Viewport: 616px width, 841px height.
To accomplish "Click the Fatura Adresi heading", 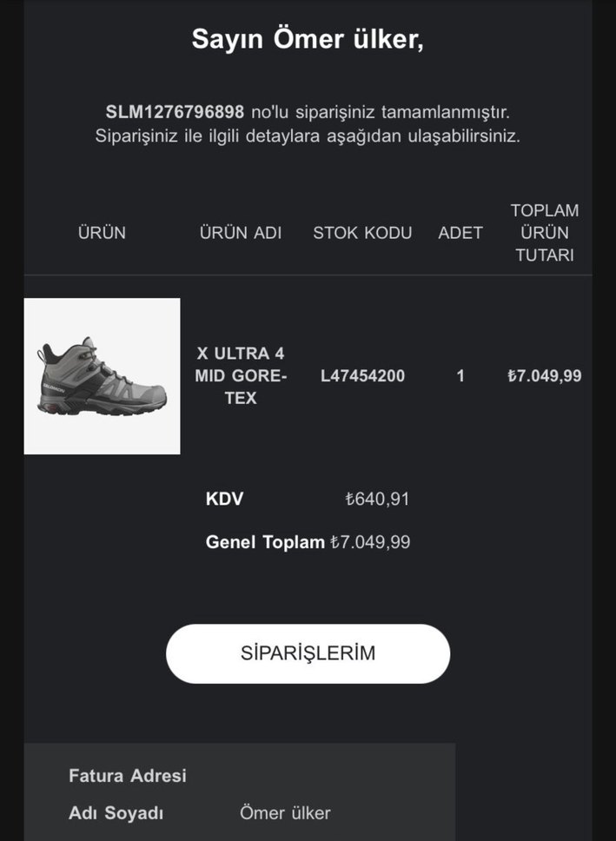I will point(128,776).
